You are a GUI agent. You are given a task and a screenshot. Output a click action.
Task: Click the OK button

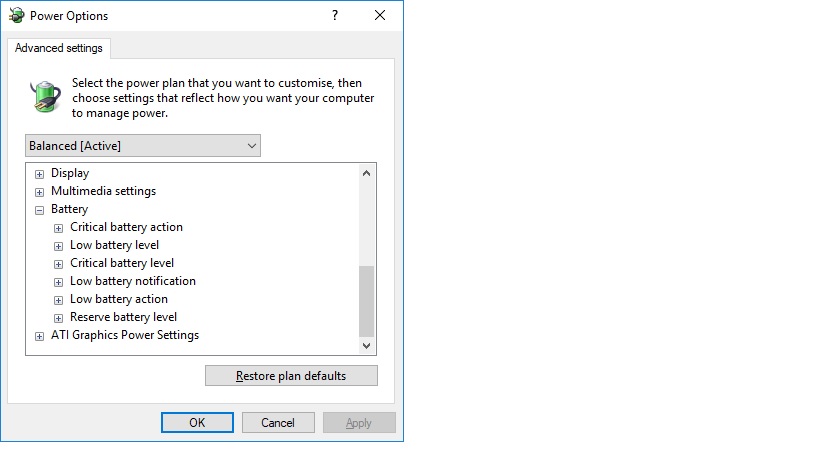click(x=197, y=422)
